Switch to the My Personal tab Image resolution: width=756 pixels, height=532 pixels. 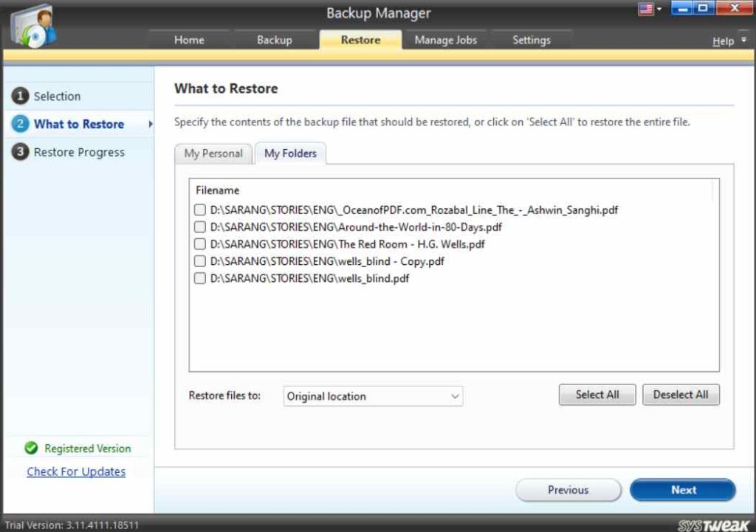click(x=213, y=153)
